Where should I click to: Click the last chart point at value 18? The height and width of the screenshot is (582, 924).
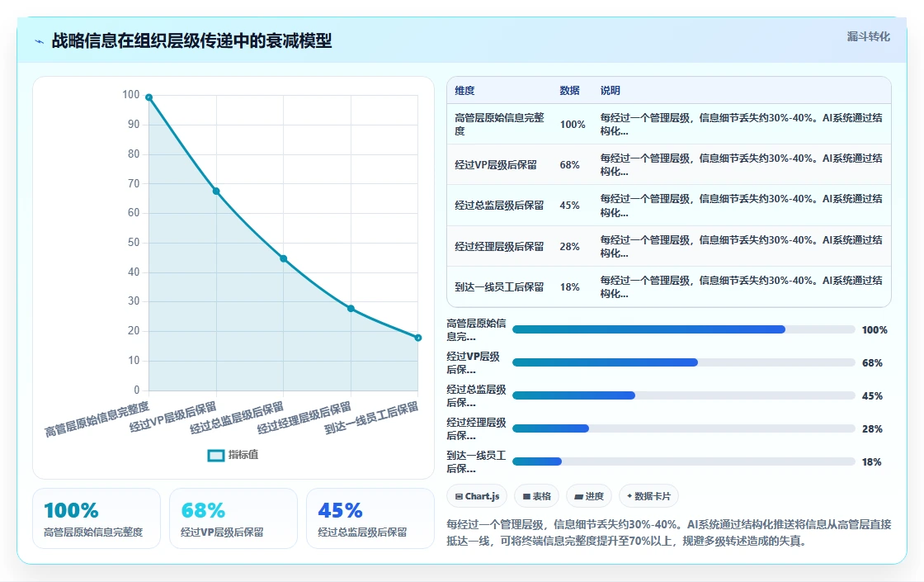(417, 338)
